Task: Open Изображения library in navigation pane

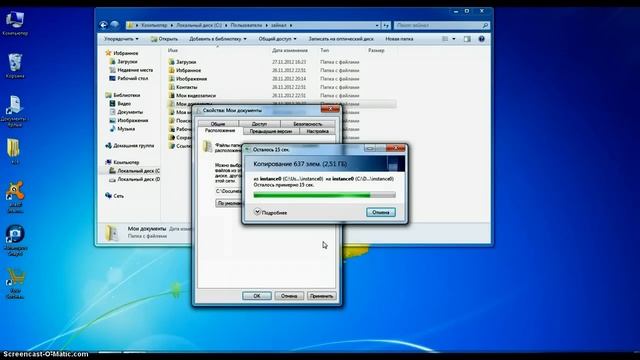Action: click(x=129, y=120)
